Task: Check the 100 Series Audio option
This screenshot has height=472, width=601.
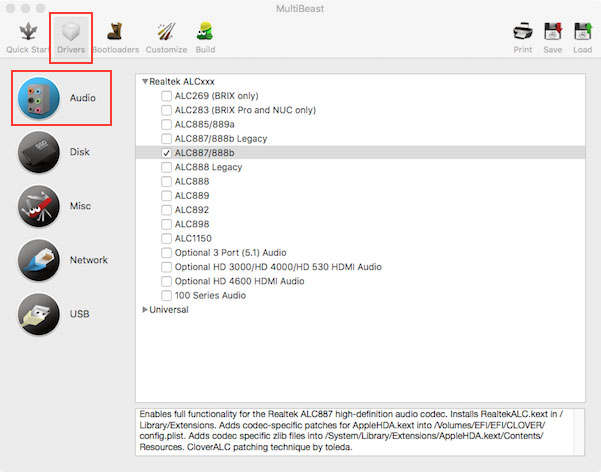Action: (166, 295)
